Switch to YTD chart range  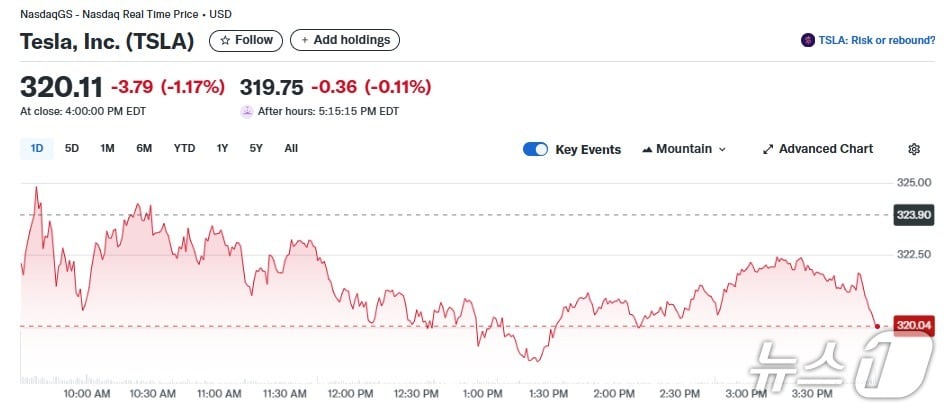click(x=184, y=148)
